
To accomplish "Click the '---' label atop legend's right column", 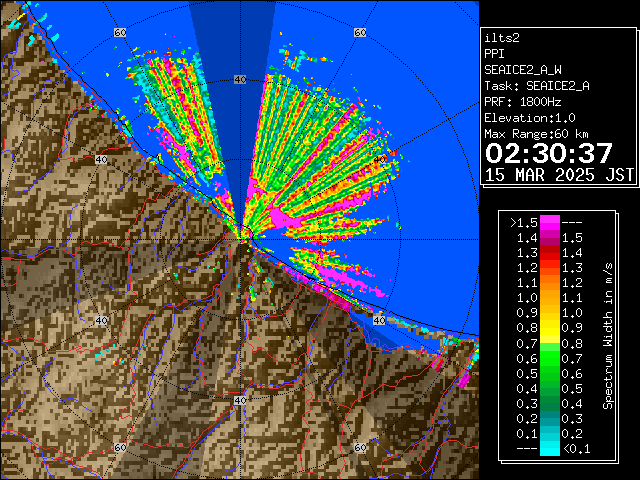I will 572,223.
